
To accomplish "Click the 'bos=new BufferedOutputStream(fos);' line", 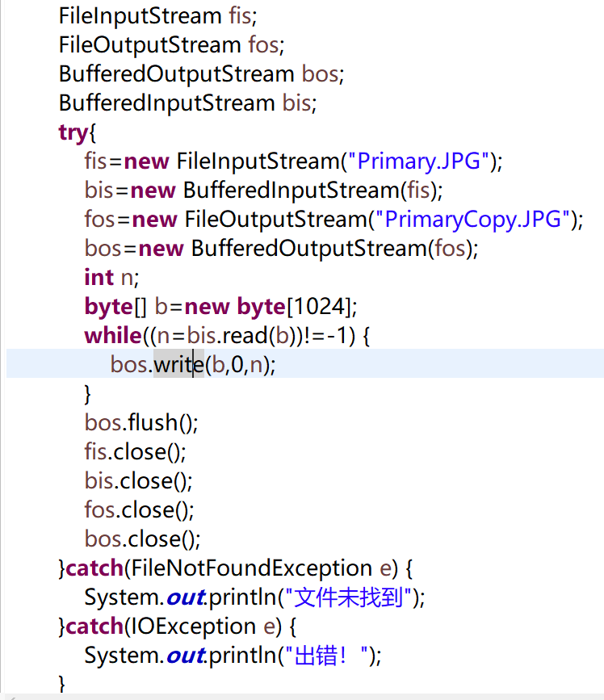I will (x=282, y=248).
